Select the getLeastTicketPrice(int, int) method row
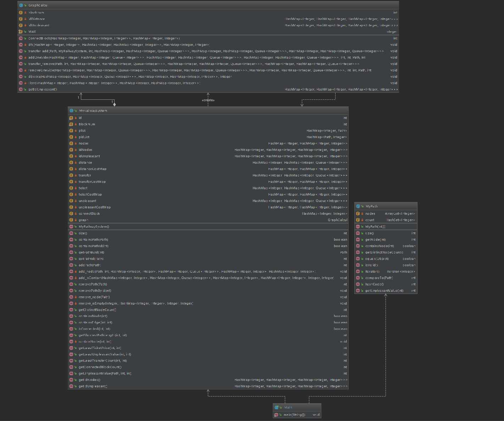This screenshot has width=504, height=421. (208, 348)
